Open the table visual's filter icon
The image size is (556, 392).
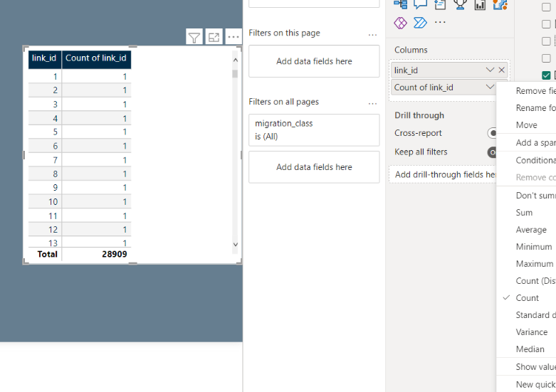(194, 37)
